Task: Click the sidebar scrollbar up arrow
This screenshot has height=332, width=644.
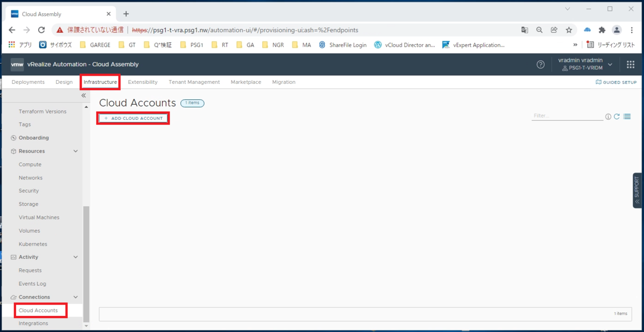Action: coord(86,107)
